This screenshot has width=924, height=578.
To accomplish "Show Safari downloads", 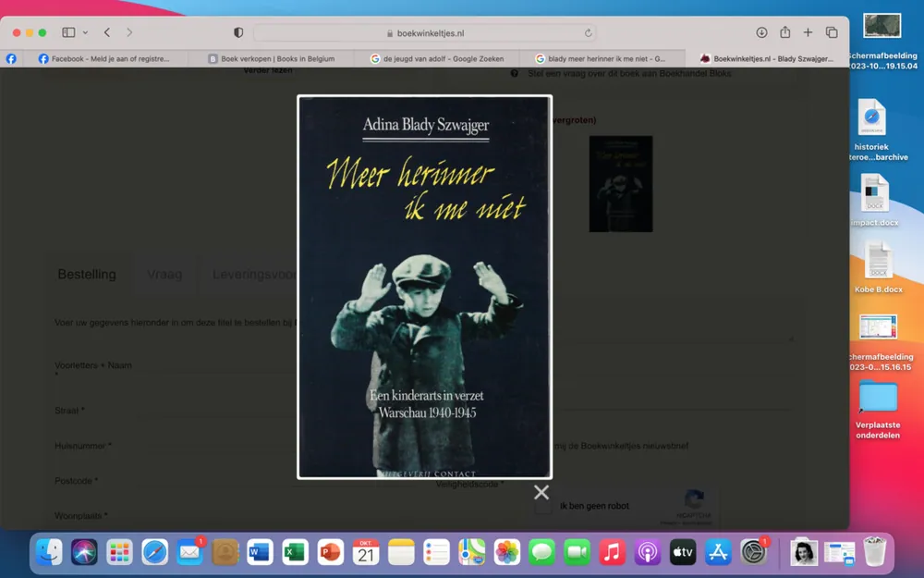I will click(761, 32).
